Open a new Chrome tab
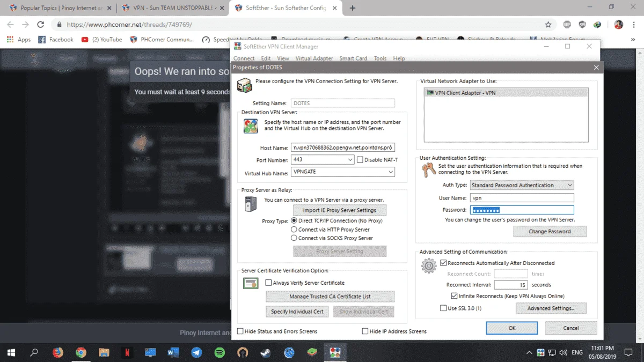 click(353, 8)
